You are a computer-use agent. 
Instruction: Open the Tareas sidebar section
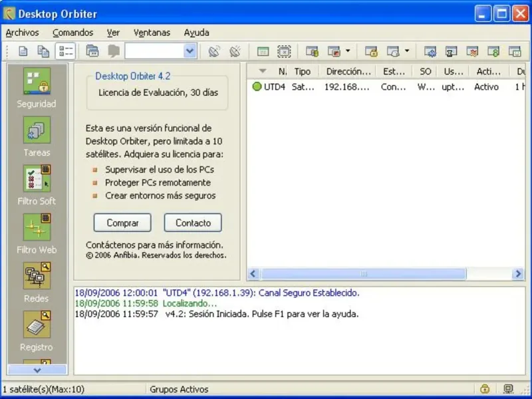tap(37, 136)
